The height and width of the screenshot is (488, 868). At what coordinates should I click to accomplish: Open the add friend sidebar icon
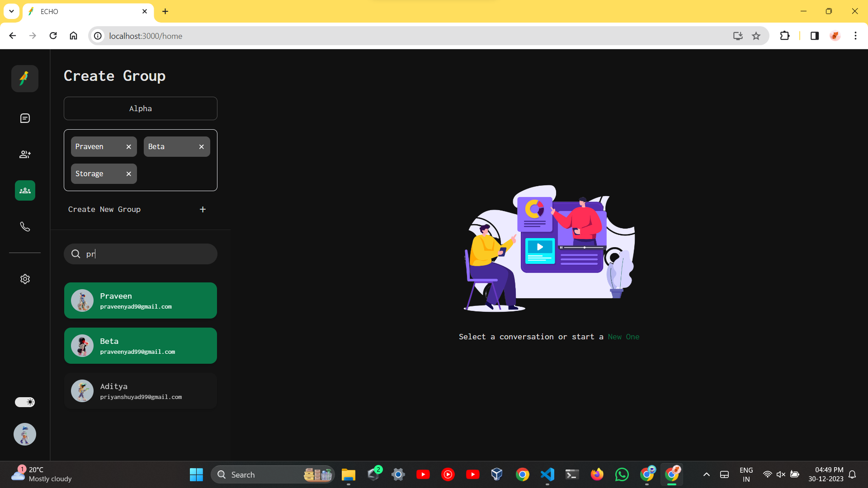coord(25,155)
